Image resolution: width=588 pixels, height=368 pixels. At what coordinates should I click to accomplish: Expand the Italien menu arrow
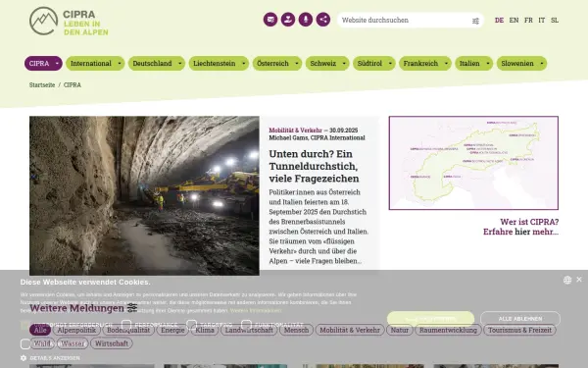click(488, 64)
